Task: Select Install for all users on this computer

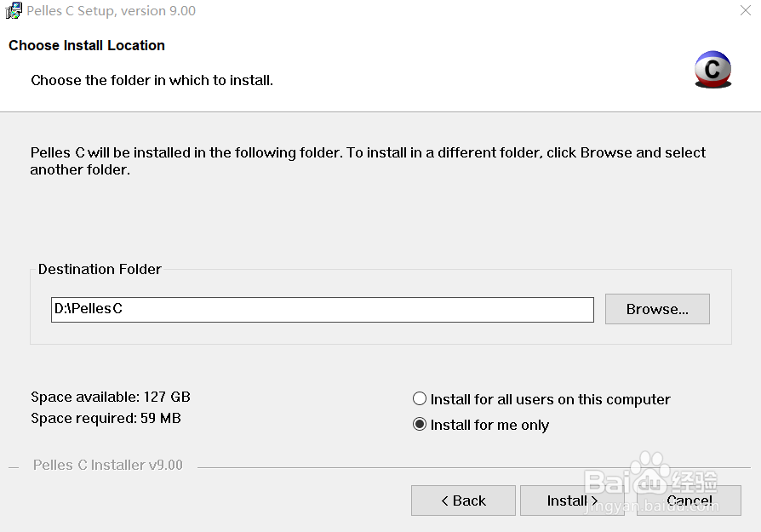Action: coord(420,399)
